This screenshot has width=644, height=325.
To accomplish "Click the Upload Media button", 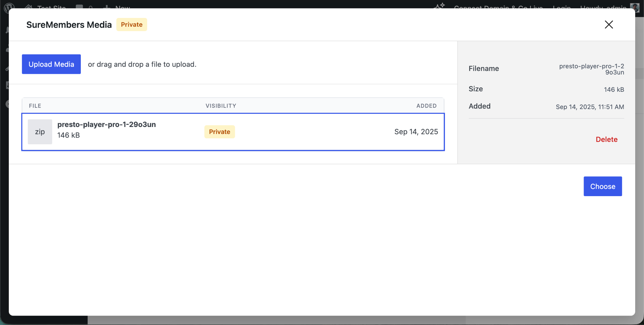I will tap(51, 64).
